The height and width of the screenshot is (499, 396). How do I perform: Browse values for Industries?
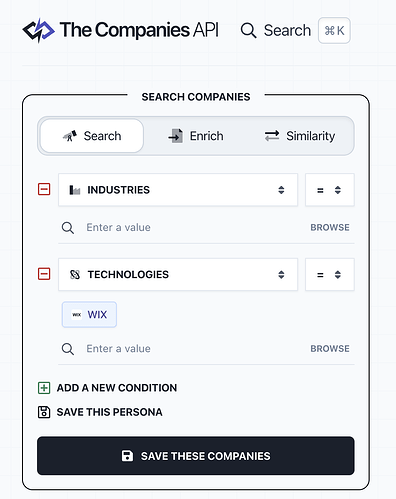coord(330,227)
